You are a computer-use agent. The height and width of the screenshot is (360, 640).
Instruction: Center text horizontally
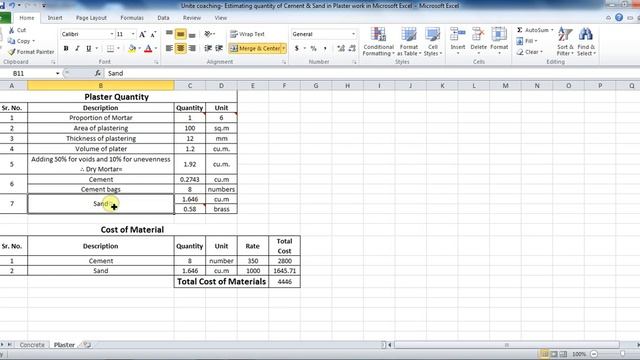coord(180,49)
